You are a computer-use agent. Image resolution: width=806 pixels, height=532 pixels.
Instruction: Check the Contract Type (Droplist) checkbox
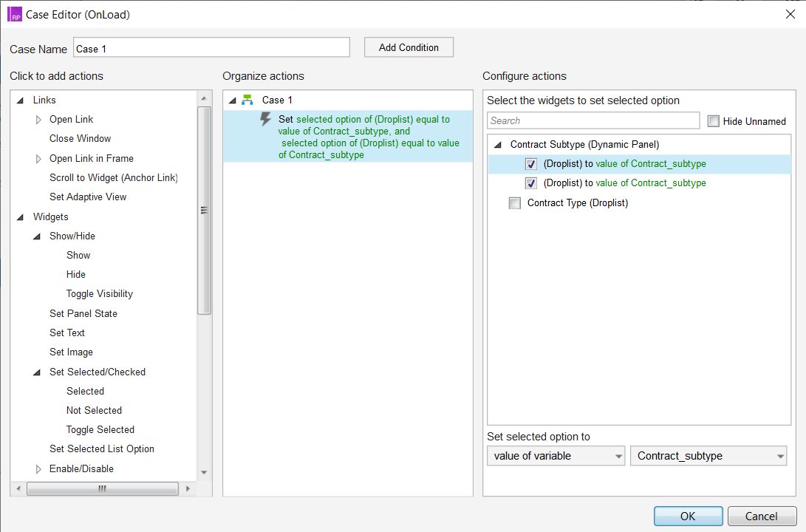pos(514,203)
